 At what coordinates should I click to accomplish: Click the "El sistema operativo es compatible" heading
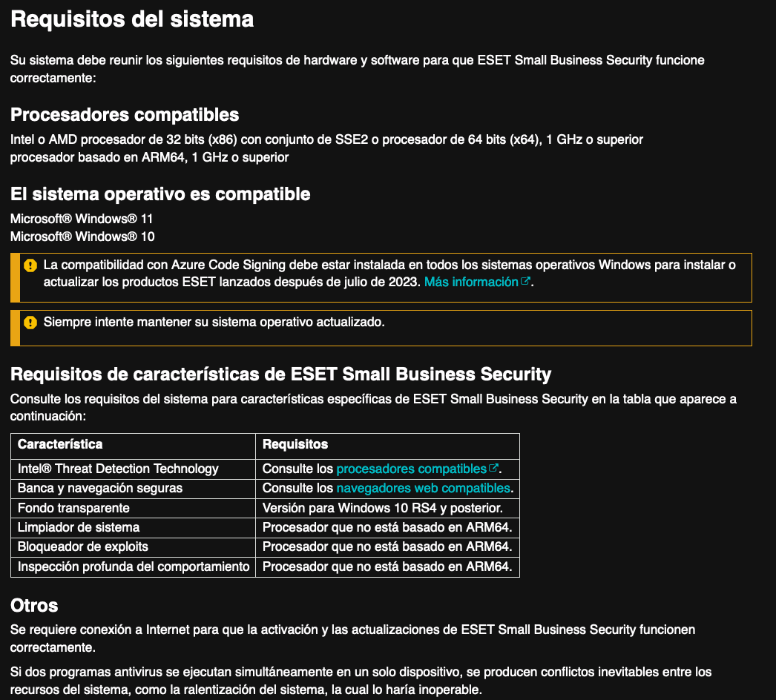click(160, 194)
